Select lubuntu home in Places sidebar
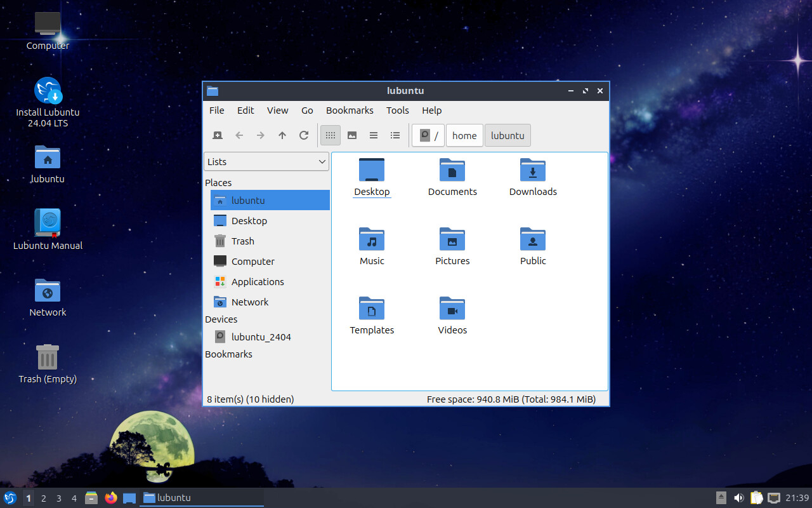 270,200
